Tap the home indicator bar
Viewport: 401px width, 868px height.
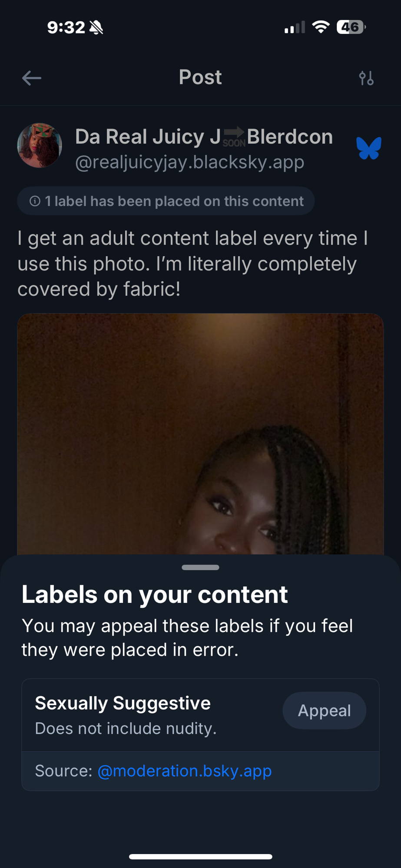pos(200,857)
